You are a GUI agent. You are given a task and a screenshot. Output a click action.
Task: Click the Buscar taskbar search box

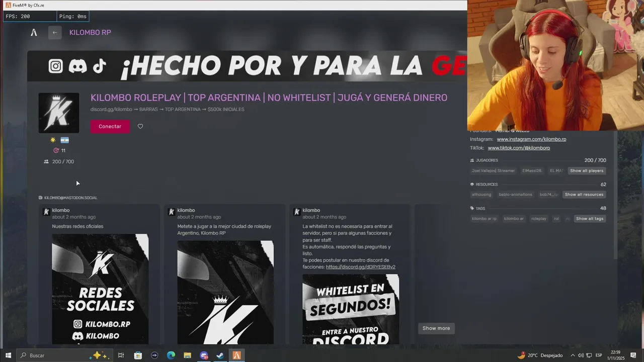(x=64, y=355)
